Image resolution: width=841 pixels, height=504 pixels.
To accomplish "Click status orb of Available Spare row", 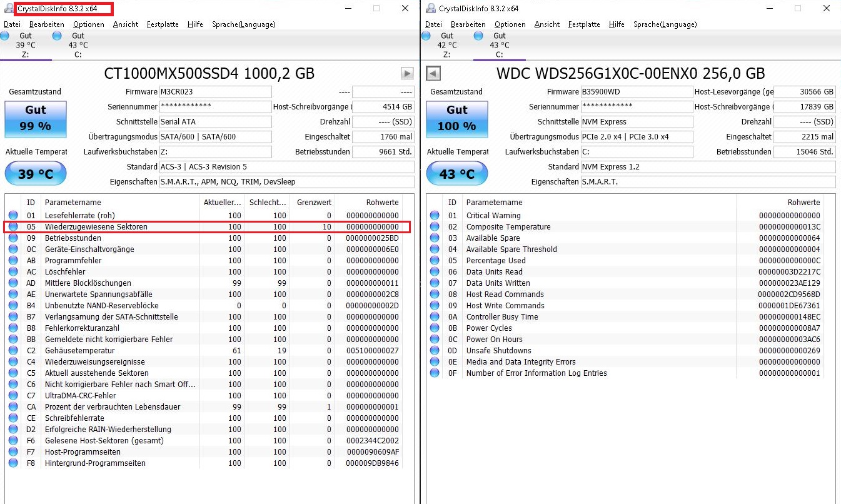I will coord(435,238).
